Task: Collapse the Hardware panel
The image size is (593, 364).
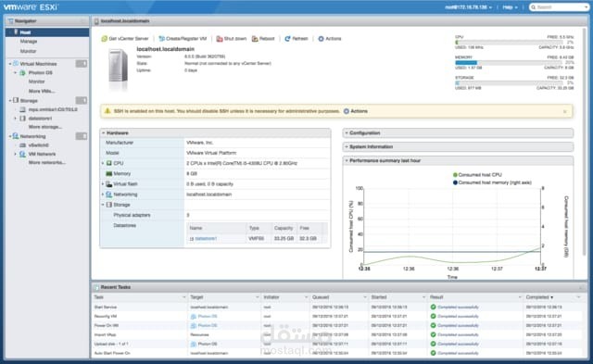Action: point(103,133)
